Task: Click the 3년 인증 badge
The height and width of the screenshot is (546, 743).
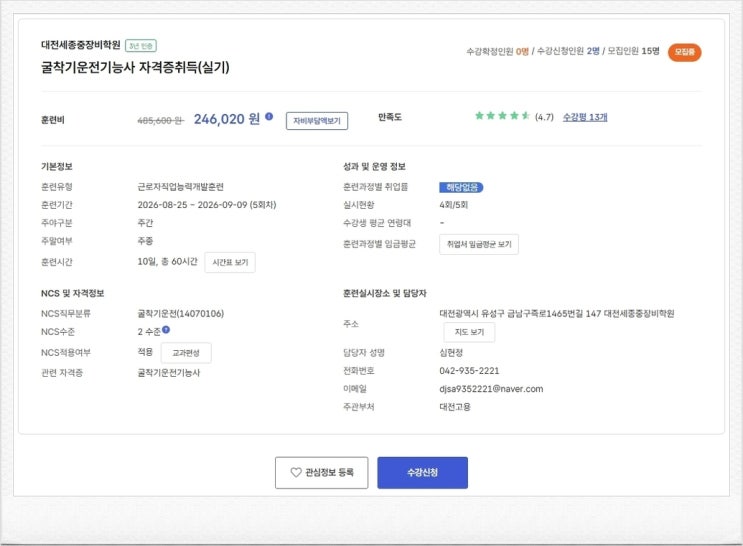Action: click(x=141, y=46)
